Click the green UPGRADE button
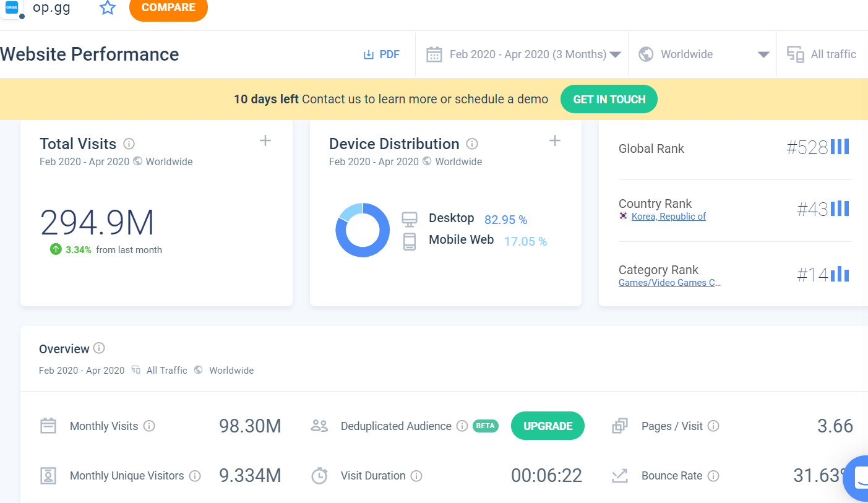This screenshot has height=503, width=868. (x=548, y=426)
